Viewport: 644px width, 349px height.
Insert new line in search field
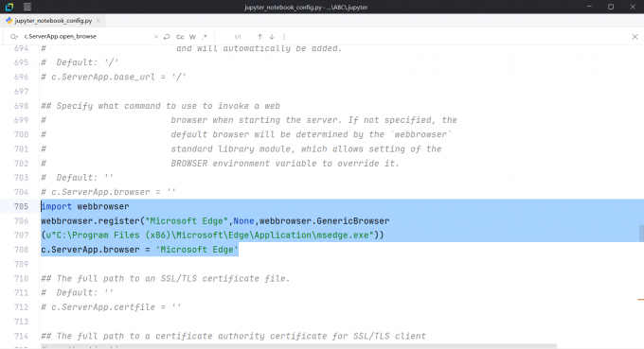(167, 37)
